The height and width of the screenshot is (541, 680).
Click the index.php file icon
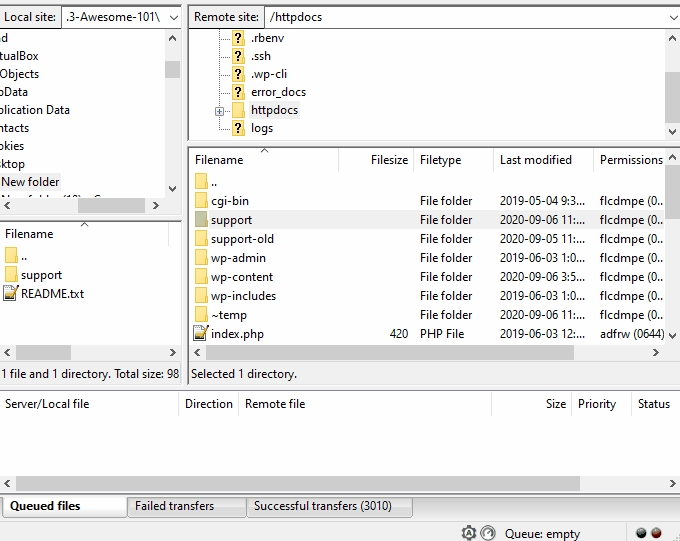click(x=201, y=333)
